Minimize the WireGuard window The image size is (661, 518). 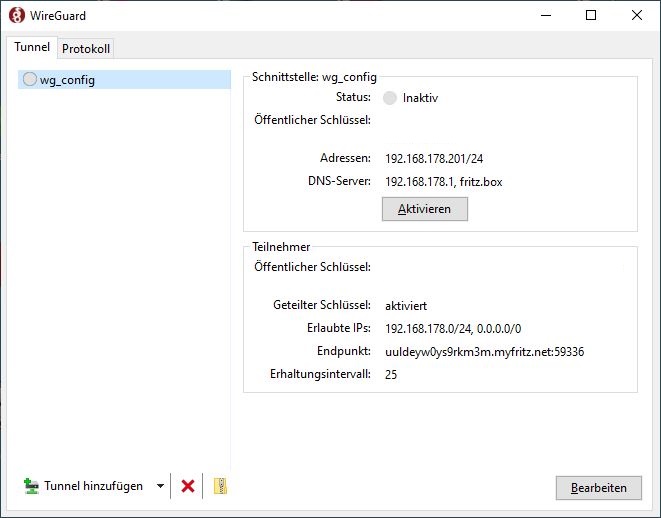tap(545, 15)
